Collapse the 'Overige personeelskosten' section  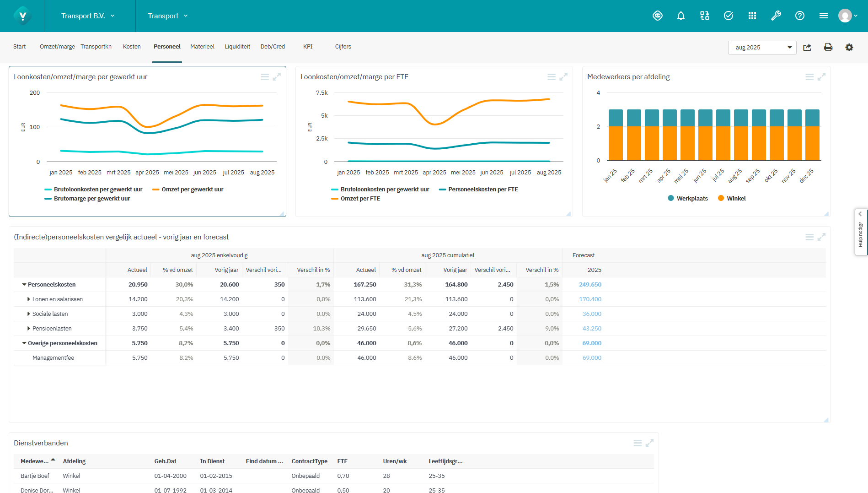click(24, 343)
